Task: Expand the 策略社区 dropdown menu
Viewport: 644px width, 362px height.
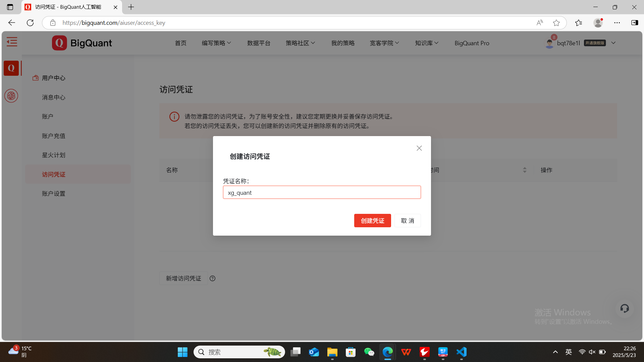Action: tap(300, 43)
